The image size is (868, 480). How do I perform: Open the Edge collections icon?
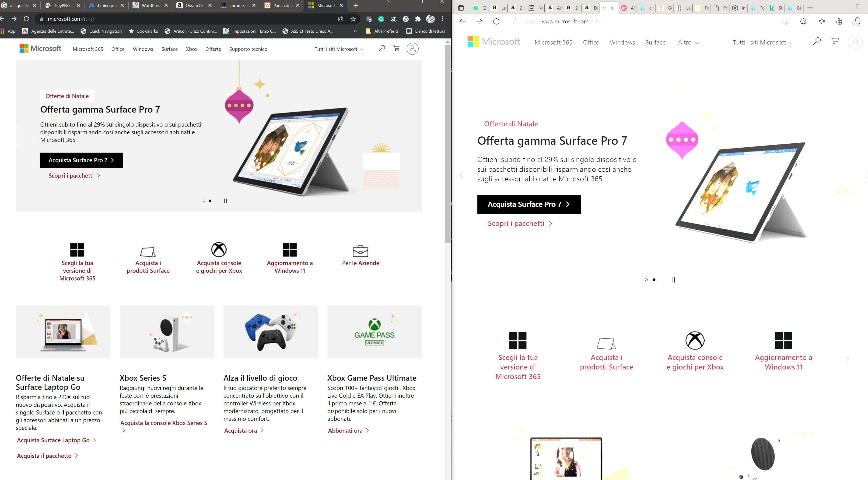click(839, 21)
